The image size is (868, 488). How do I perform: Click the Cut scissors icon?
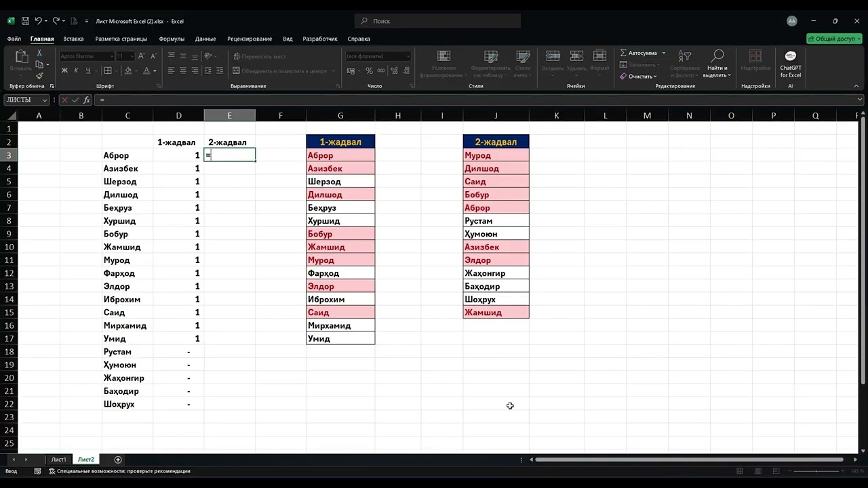[x=39, y=53]
